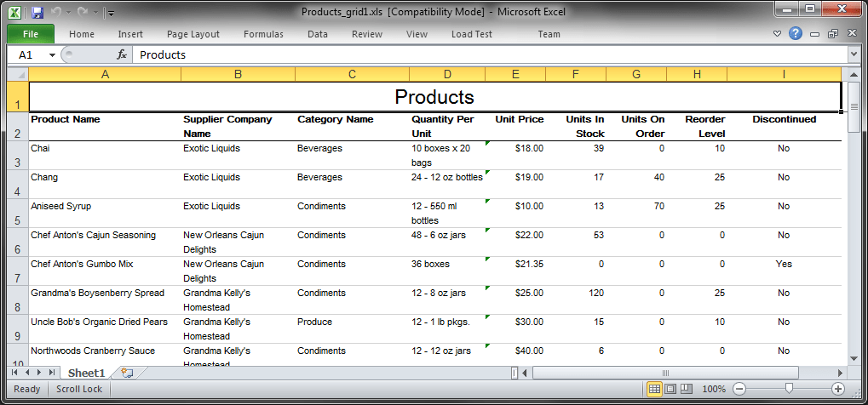Viewport: 868px width, 405px height.
Task: Select row 3 header
Action: pos(18,156)
